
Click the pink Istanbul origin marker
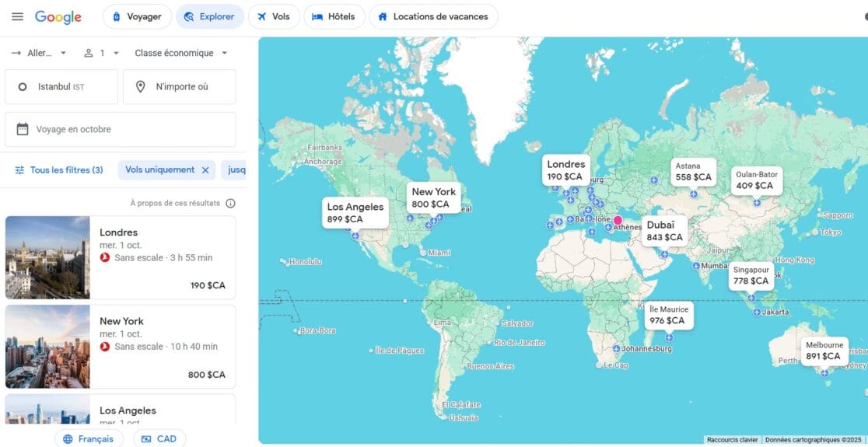tap(618, 220)
